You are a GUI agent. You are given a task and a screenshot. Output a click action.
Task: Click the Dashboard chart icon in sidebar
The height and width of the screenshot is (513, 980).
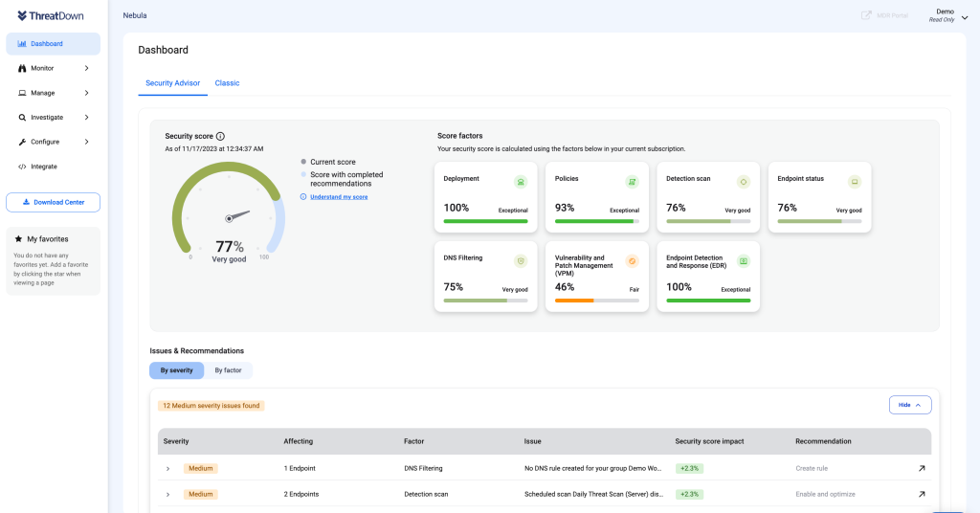22,44
